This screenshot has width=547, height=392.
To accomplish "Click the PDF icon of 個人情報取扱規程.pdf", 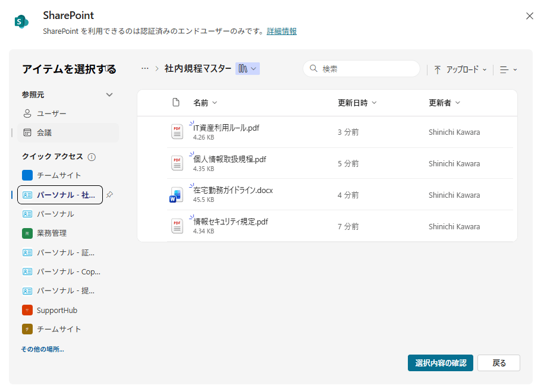I will (x=177, y=163).
